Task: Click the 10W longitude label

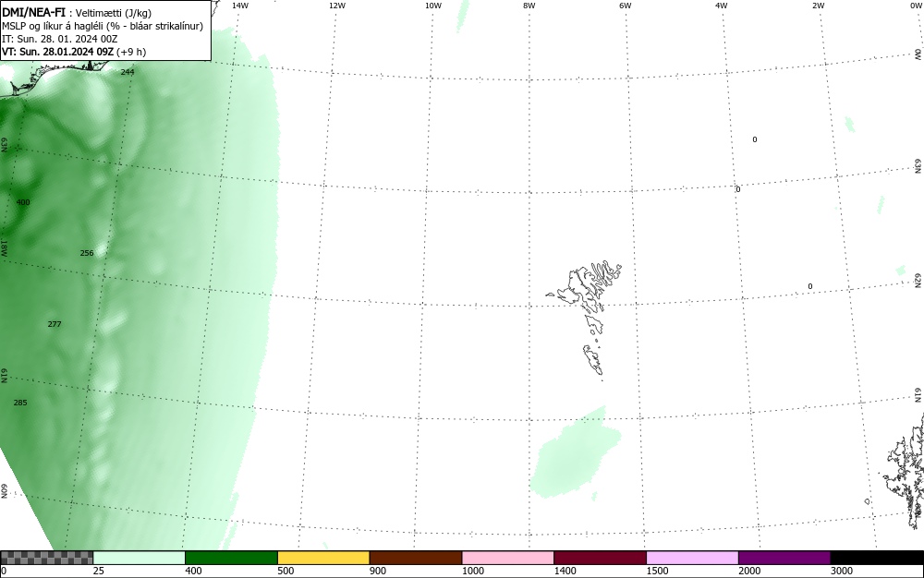Action: tap(433, 6)
